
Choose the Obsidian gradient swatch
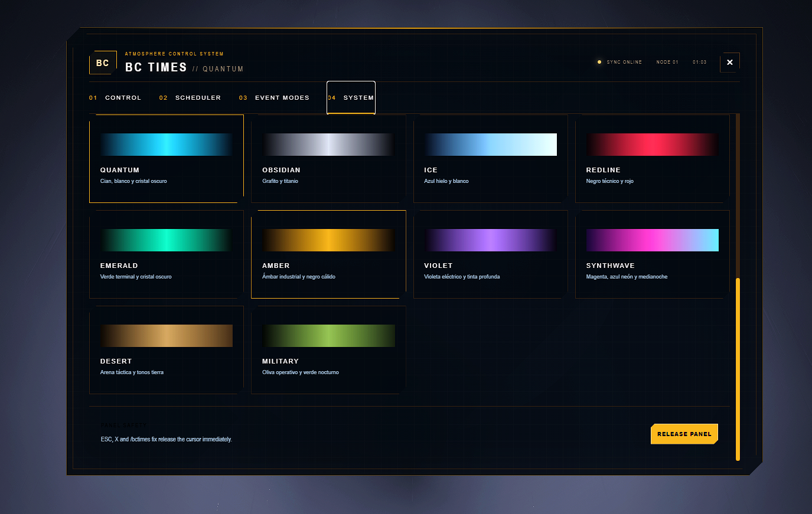[x=328, y=145]
